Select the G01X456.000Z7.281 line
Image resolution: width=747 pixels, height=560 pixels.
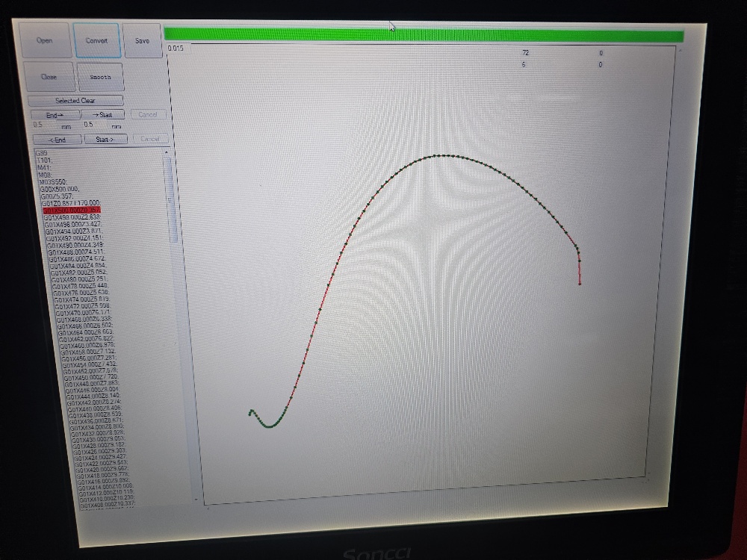click(90, 358)
